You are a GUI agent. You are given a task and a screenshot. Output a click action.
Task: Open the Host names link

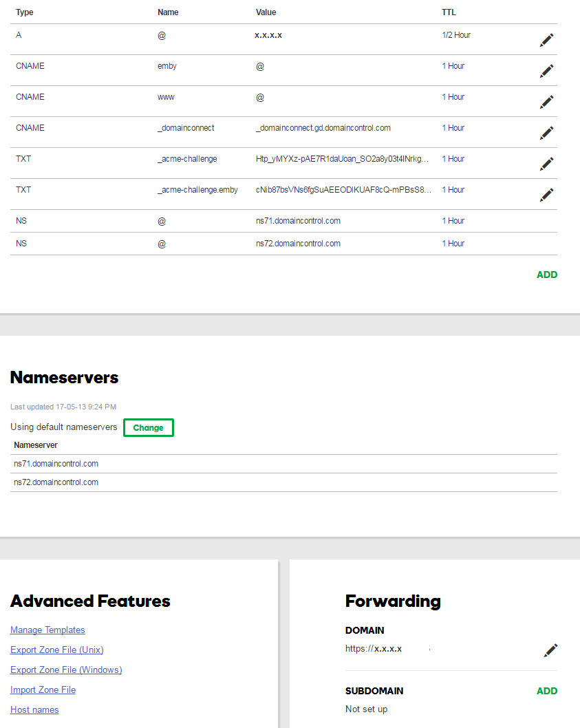tap(34, 709)
